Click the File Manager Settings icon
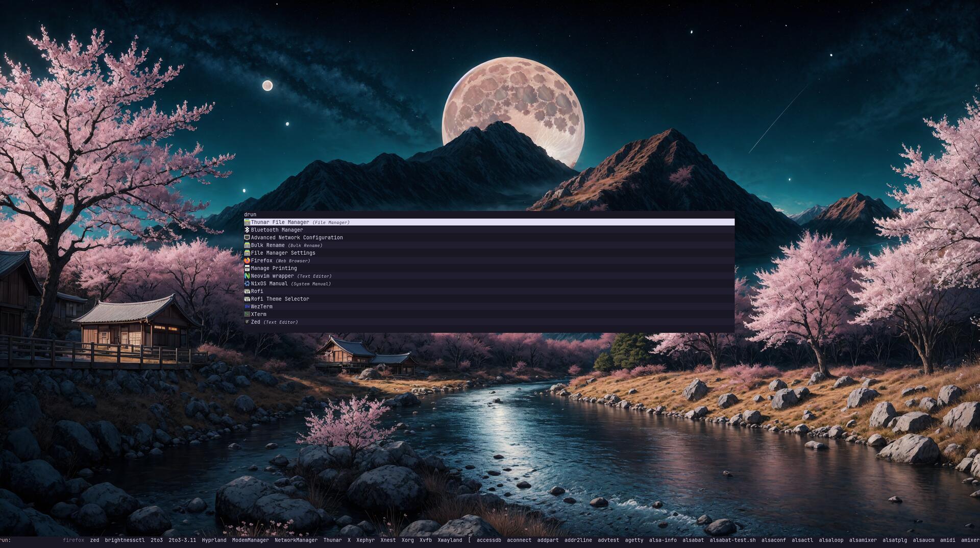The height and width of the screenshot is (548, 980). 247,253
